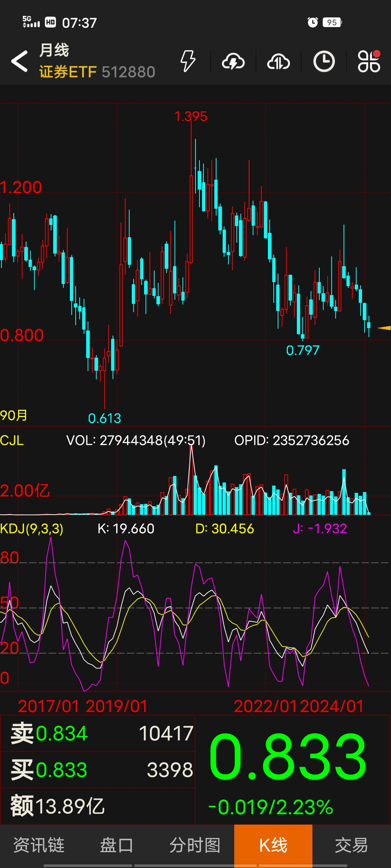Viewport: 391px width, 868px height.
Task: Switch to the 资讯链 tab
Action: tap(39, 845)
